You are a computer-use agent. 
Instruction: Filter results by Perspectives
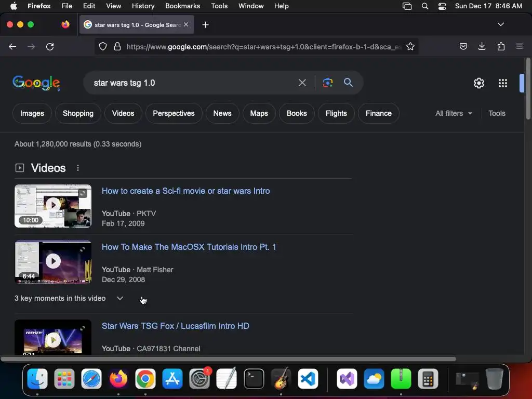(174, 113)
